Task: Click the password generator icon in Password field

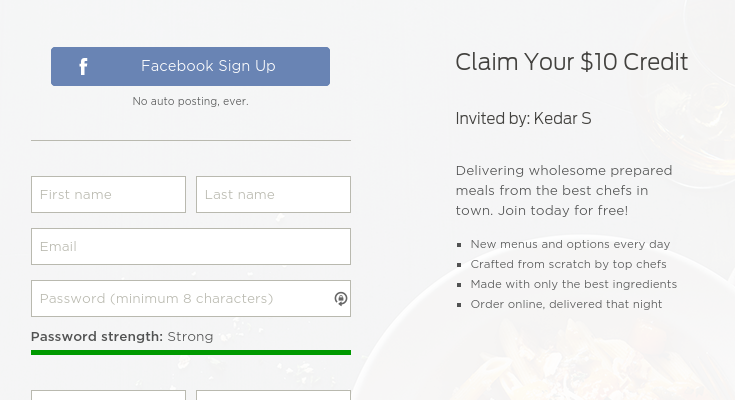Action: [340, 299]
